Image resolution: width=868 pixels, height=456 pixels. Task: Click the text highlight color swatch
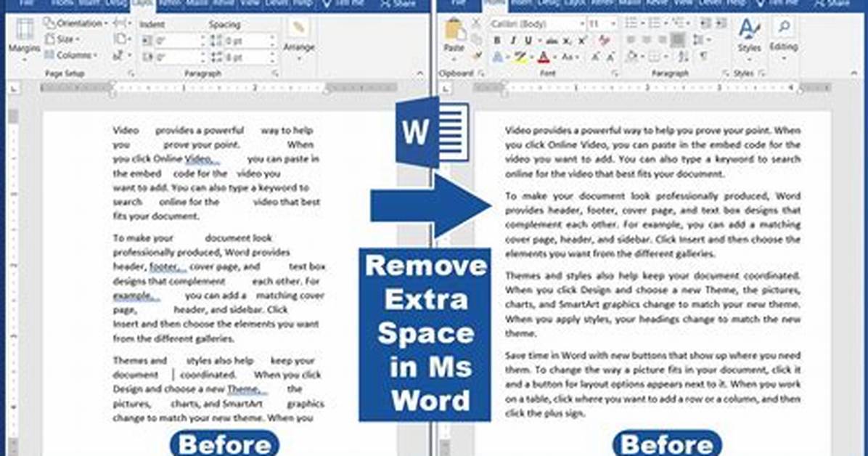[x=519, y=57]
